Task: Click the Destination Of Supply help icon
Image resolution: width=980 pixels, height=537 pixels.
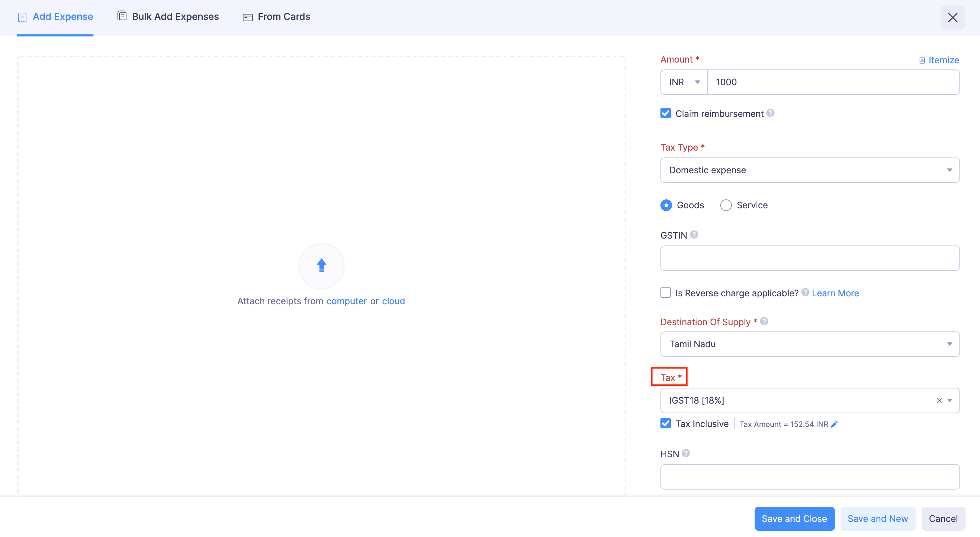Action: (x=764, y=321)
